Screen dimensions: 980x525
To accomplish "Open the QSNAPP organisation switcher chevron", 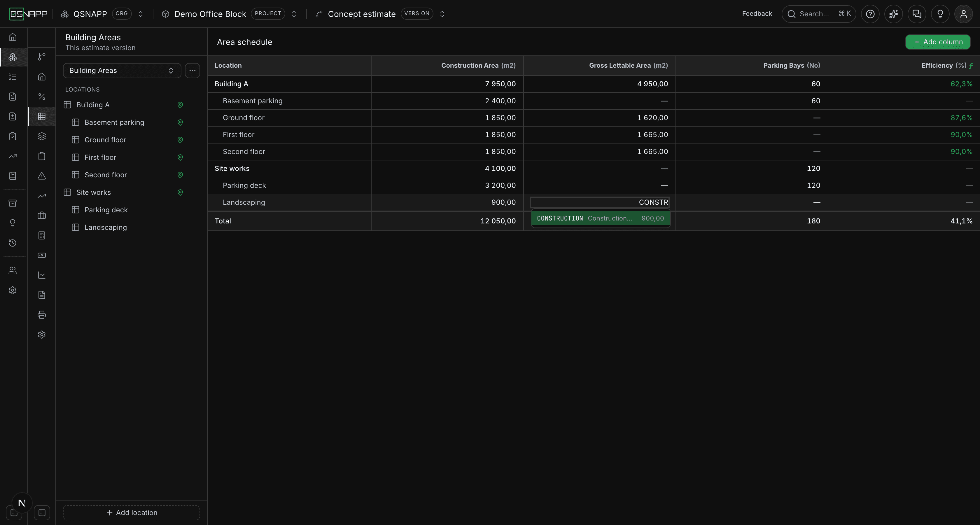I will pyautogui.click(x=140, y=14).
